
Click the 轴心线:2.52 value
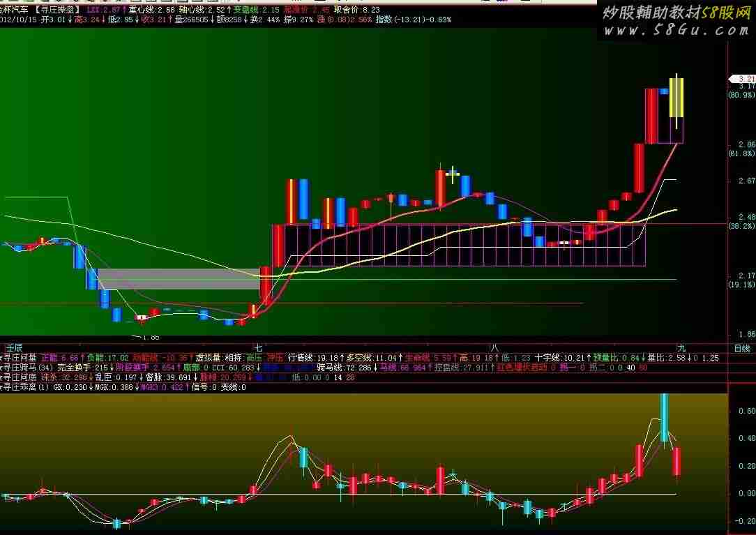pyautogui.click(x=202, y=10)
